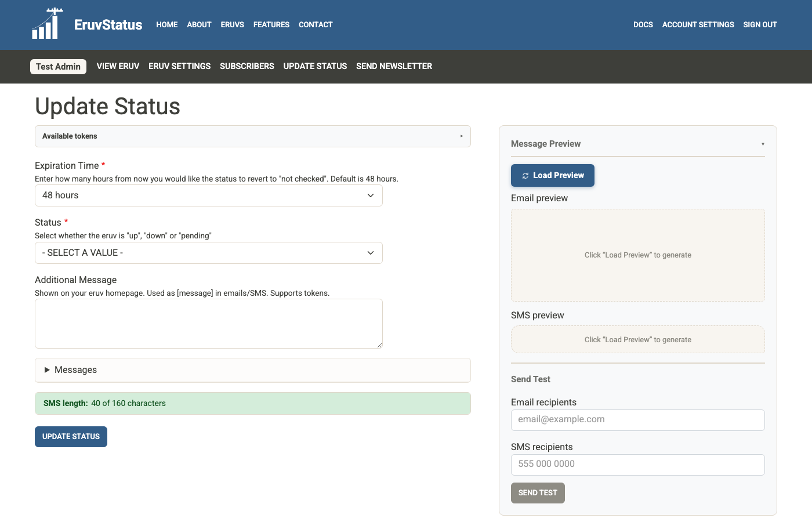Screen dimensions: 812x522
Task: Open the ABOUT page
Action: click(199, 24)
